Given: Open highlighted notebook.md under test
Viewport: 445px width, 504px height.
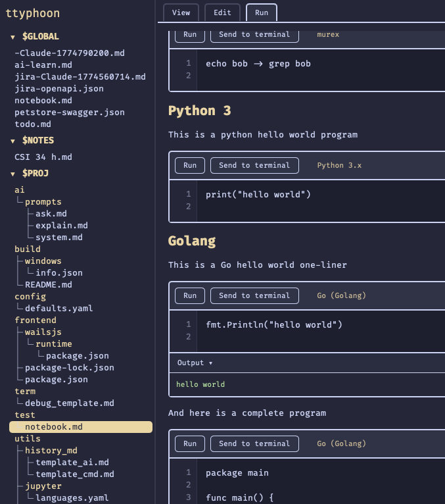Looking at the screenshot, I should coord(81,427).
